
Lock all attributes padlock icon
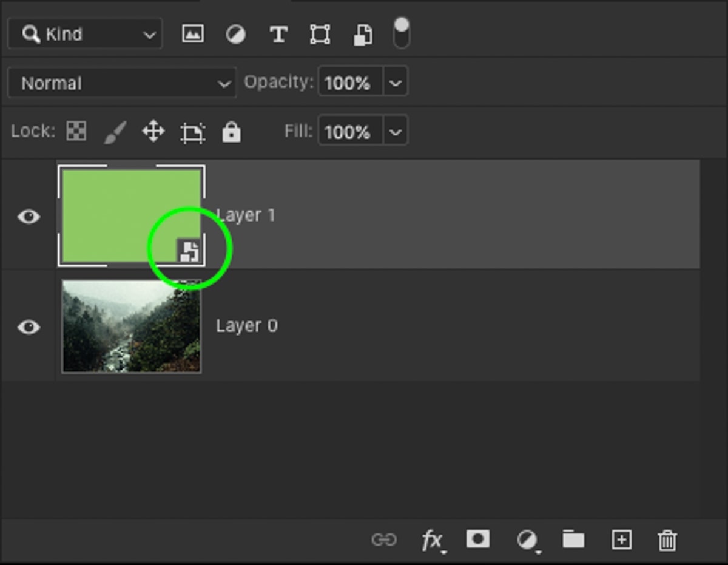coord(231,131)
